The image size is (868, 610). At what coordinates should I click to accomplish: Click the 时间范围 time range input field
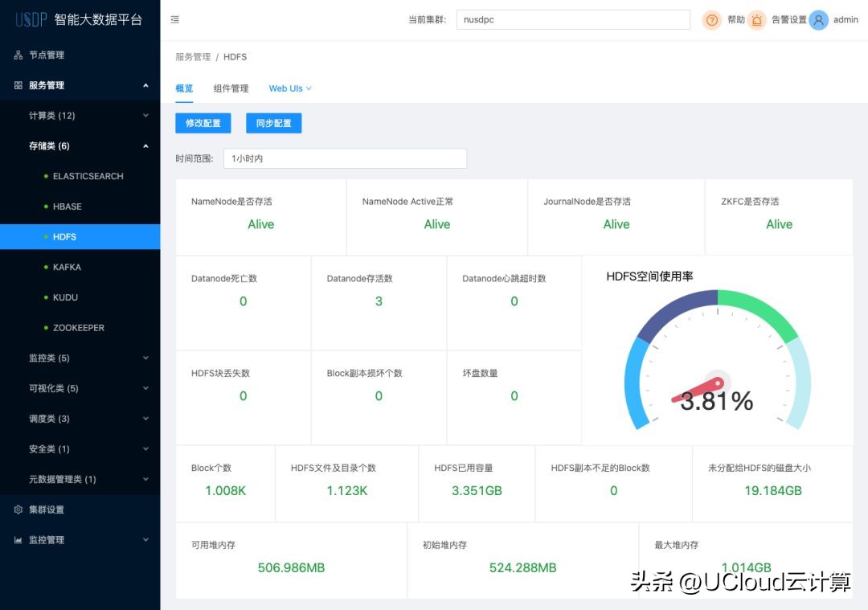point(346,158)
